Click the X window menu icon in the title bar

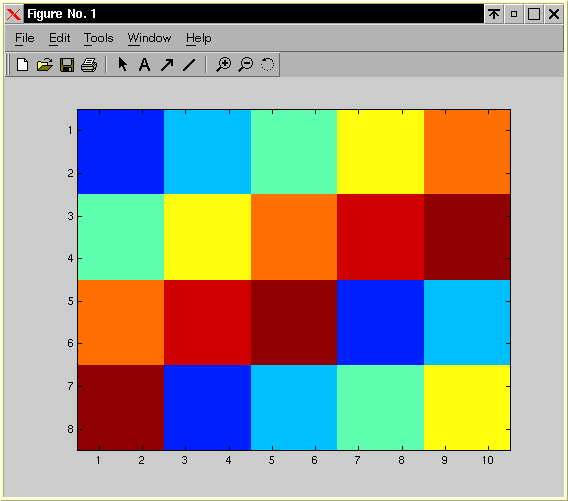point(14,14)
